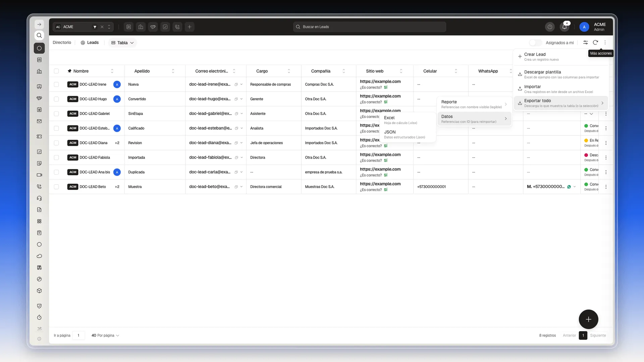Open the filter settings sliders icon
Image resolution: width=644 pixels, height=362 pixels.
585,43
